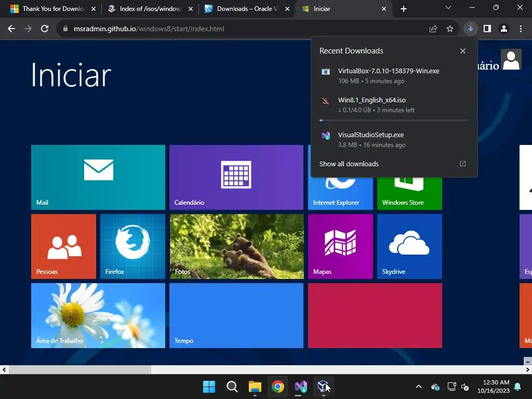532x399 pixels.
Task: Click the muted volume tray icon
Action: tap(465, 387)
